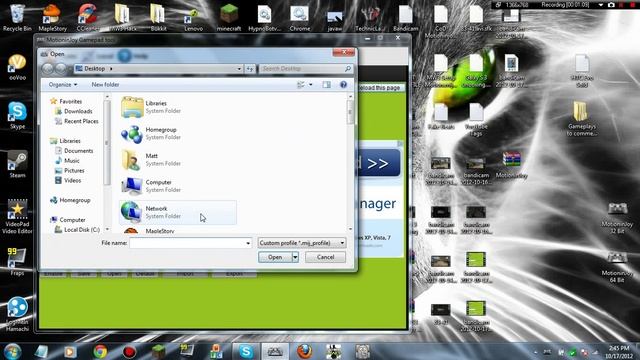
Task: Expand the Desktop breadcrumb arrow
Action: tap(111, 69)
